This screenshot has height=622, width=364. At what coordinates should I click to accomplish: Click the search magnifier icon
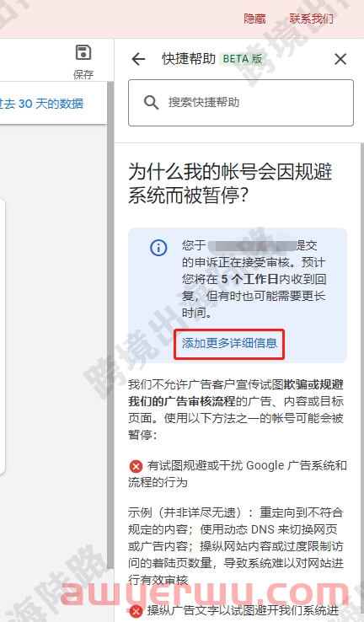point(151,102)
